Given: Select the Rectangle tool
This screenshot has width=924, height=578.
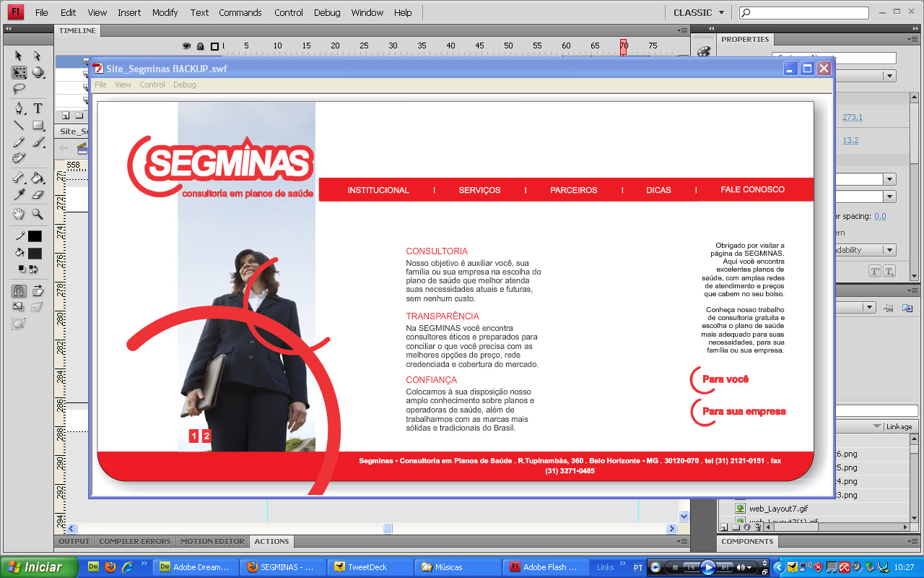Looking at the screenshot, I should click(38, 125).
